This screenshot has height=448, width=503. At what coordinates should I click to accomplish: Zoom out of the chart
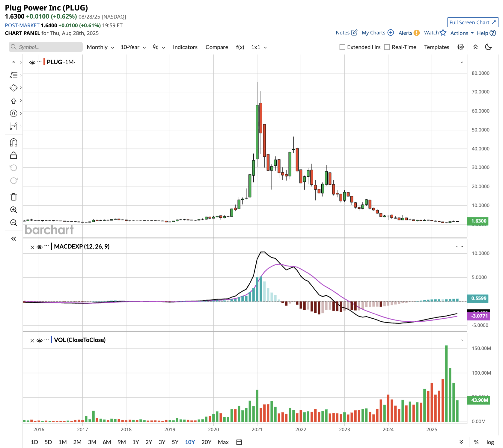13,223
